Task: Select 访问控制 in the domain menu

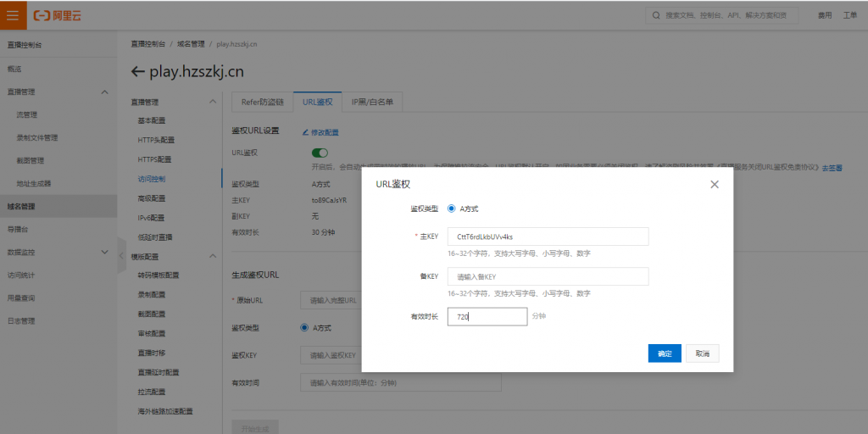Action: tap(151, 179)
